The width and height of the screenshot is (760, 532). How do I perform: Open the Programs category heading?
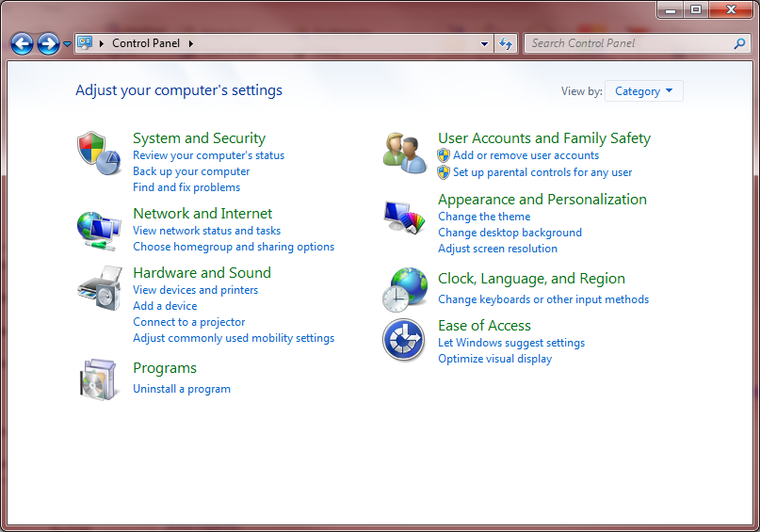165,368
